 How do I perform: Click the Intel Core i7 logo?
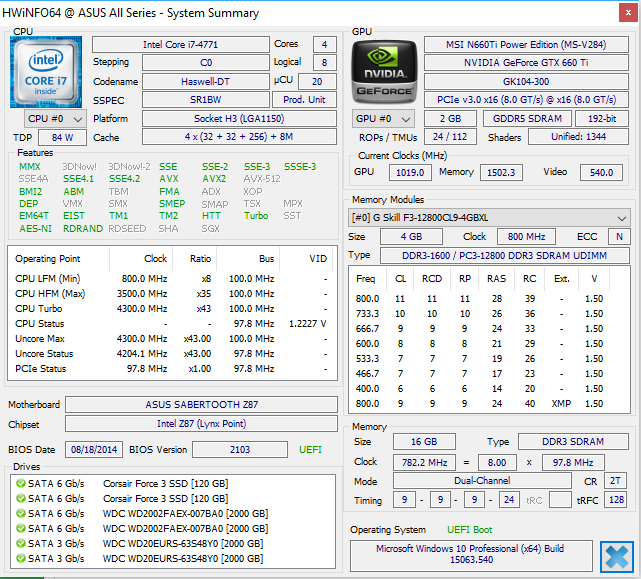(46, 72)
